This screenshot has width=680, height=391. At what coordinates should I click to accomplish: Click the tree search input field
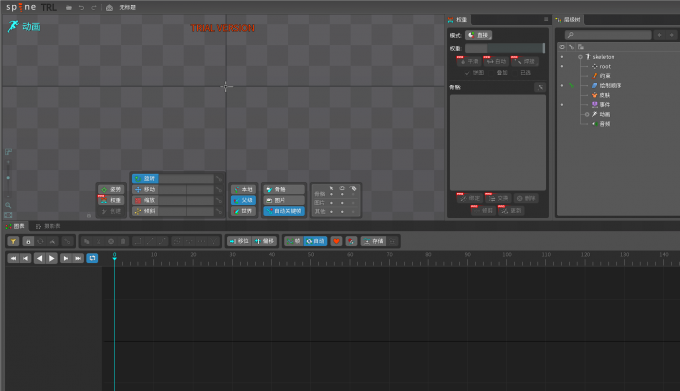coord(608,35)
